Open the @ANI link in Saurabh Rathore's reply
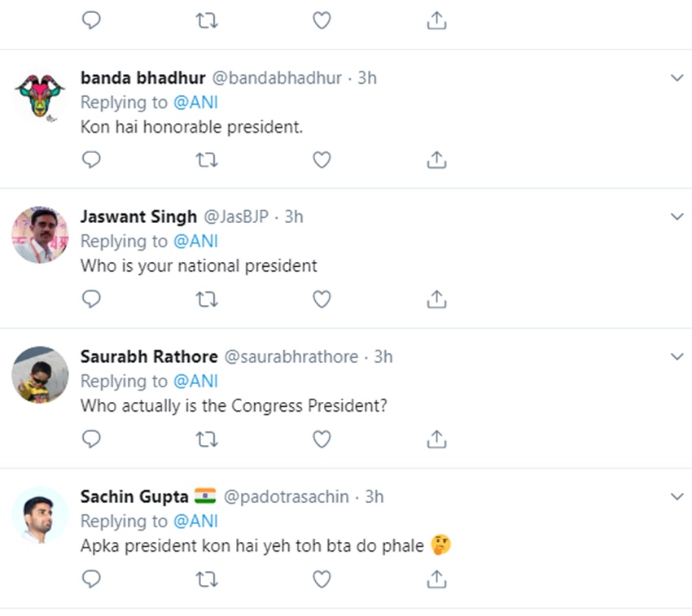Image resolution: width=692 pixels, height=616 pixels. click(195, 381)
